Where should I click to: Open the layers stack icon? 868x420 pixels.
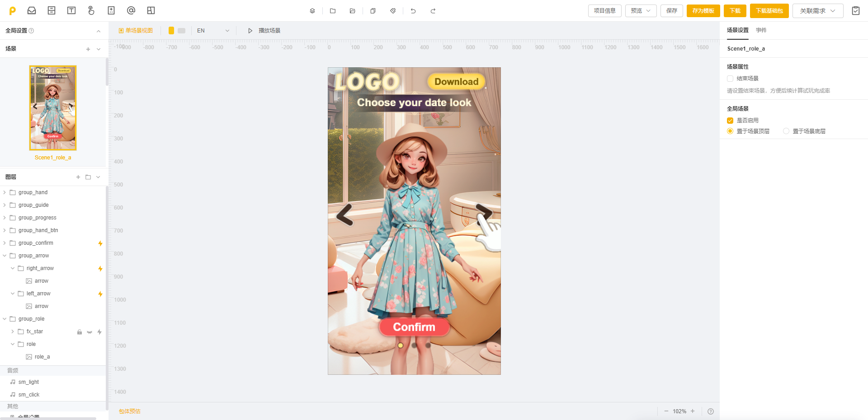(312, 11)
